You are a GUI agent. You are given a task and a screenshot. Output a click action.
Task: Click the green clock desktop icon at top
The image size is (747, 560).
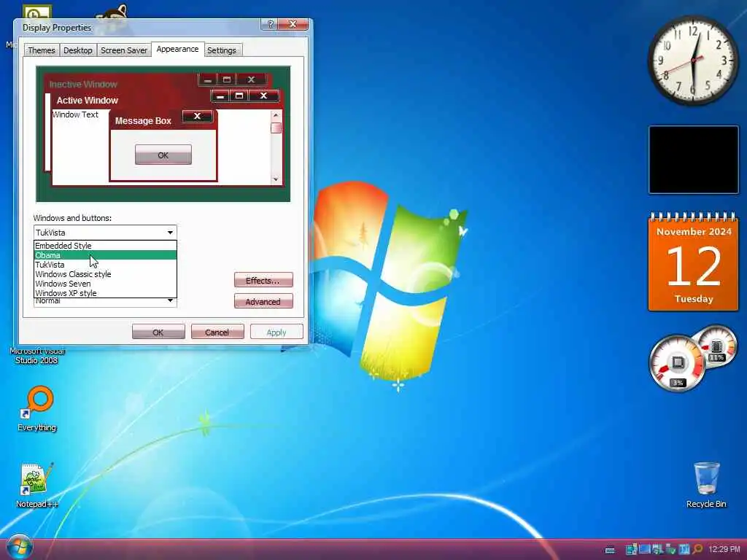37,12
